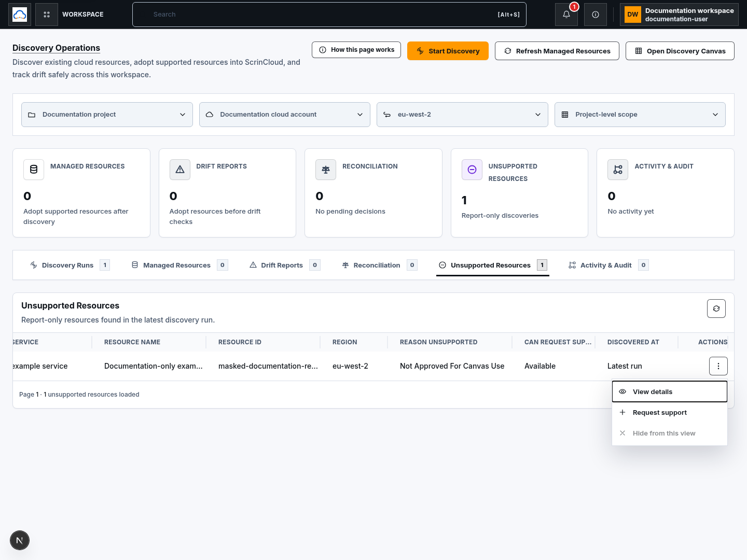Viewport: 747px width, 560px height.
Task: Click DISCOVERED AT column header
Action: coord(633,342)
